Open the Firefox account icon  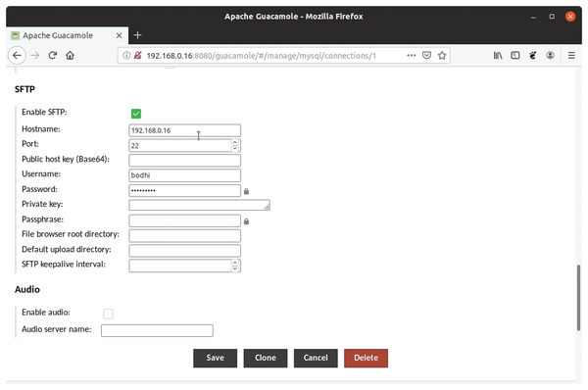550,56
